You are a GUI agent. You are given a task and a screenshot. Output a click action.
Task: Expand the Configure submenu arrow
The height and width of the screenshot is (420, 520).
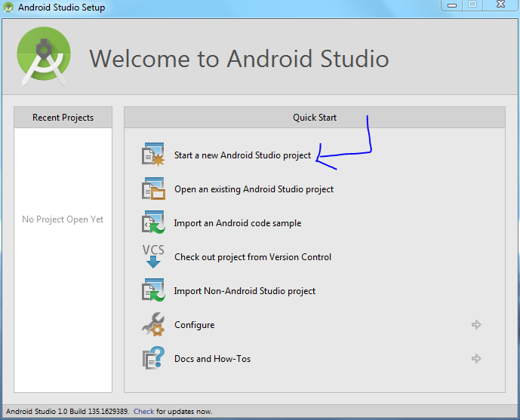[476, 324]
